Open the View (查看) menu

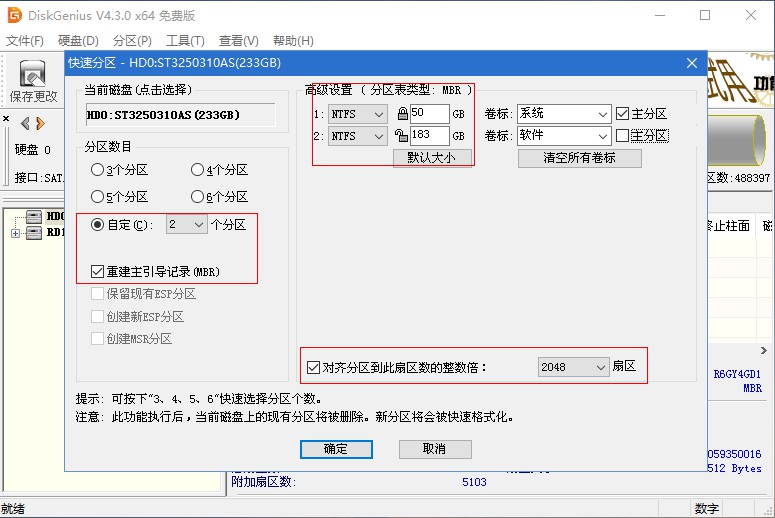tap(238, 41)
